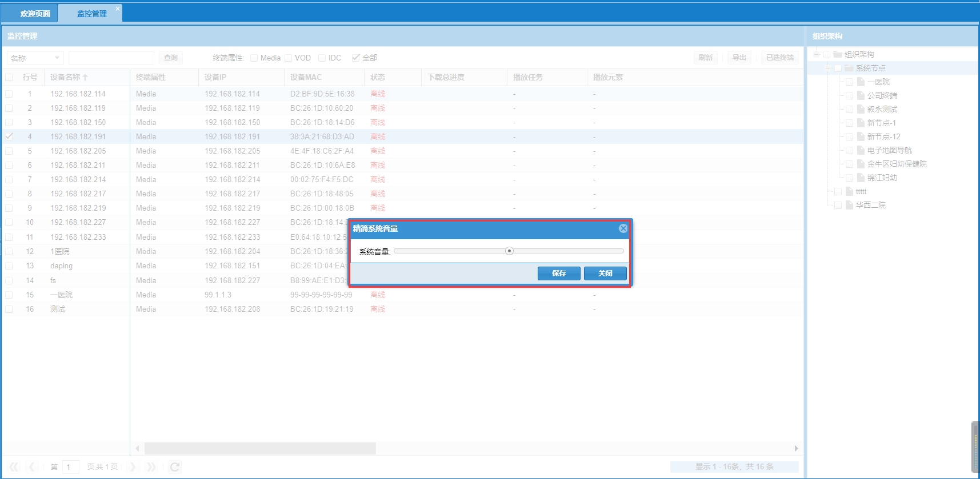Screen dimensions: 980x479
Task: Click the 刷新 button
Action: pos(706,58)
